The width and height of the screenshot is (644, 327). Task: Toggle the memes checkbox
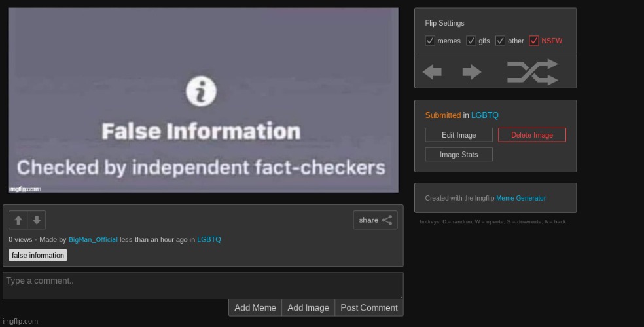[429, 41]
